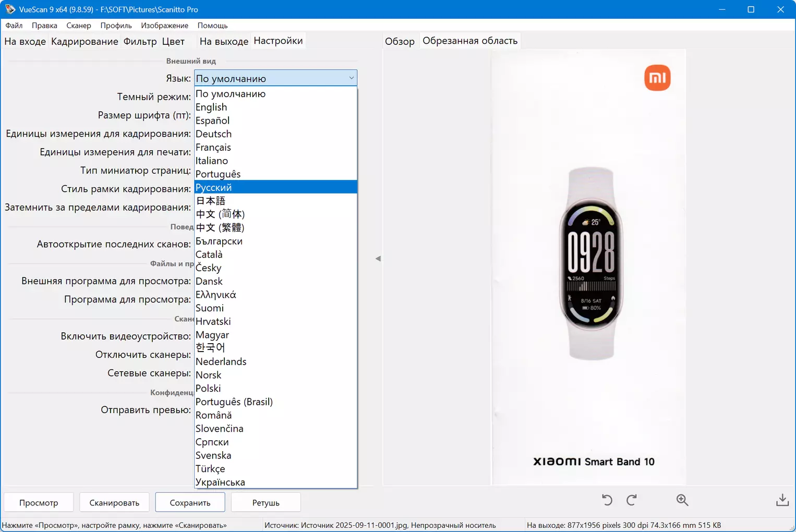Choose Français in the language list
796x532 pixels.
(275, 147)
